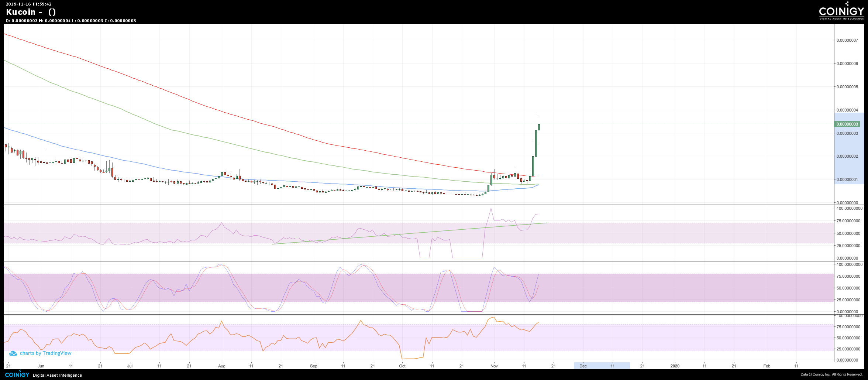Viewport: 868px width, 380px height.
Task: Click the OHLC values readout under the title
Action: click(x=71, y=21)
